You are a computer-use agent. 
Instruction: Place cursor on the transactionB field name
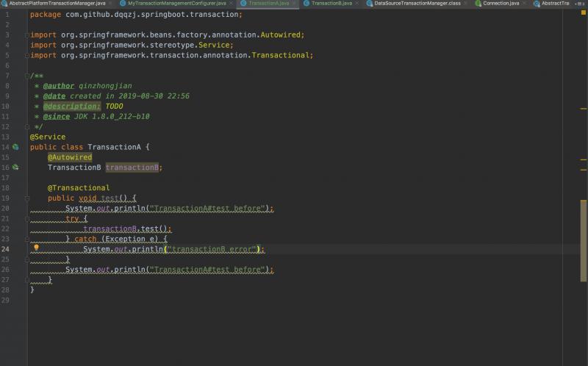(132, 168)
